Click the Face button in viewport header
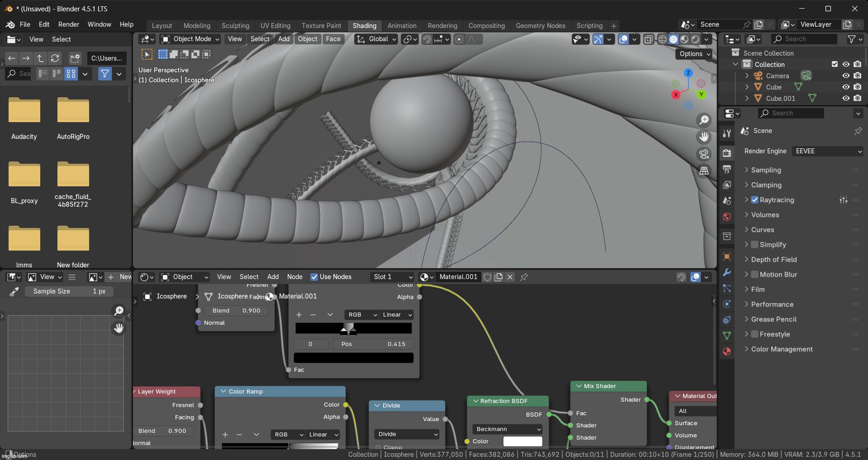 coord(333,39)
